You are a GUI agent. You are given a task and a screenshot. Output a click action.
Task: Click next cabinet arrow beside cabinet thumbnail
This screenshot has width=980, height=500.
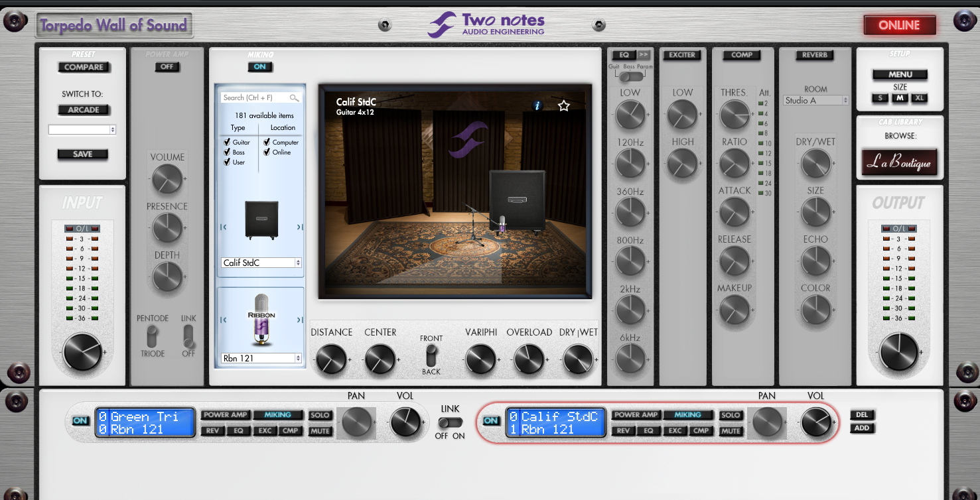(300, 227)
